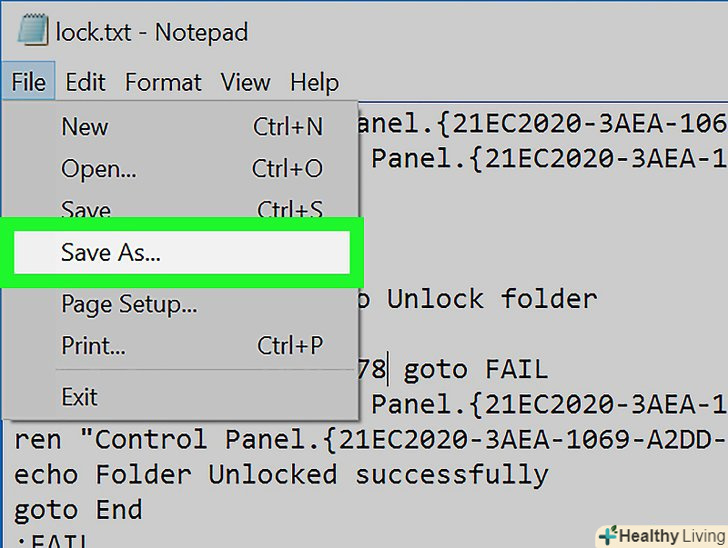Click the 'goto FAIL' text

point(475,370)
